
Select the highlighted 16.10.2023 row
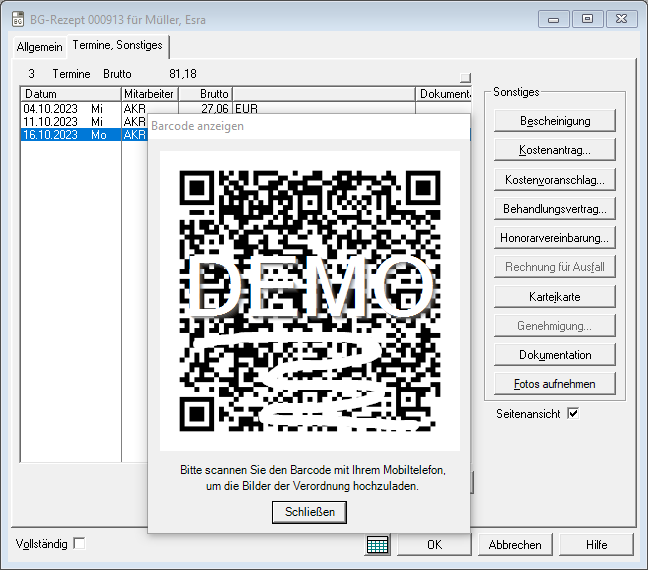(x=84, y=135)
